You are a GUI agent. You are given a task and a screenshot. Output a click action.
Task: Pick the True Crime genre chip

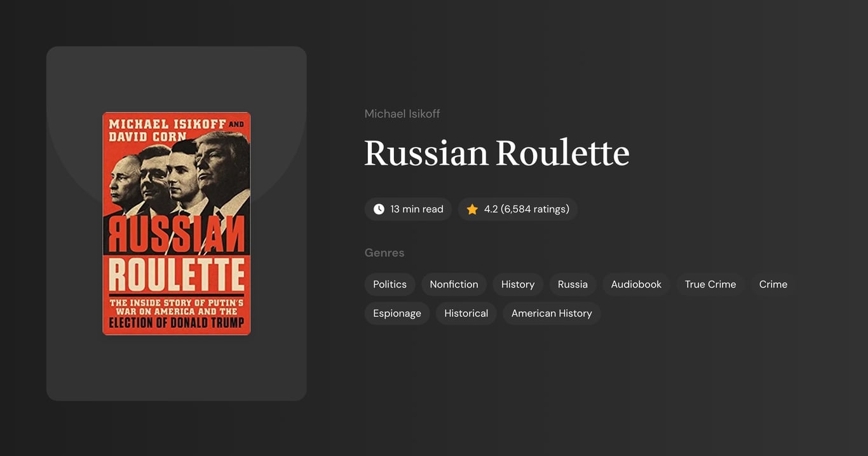point(710,284)
